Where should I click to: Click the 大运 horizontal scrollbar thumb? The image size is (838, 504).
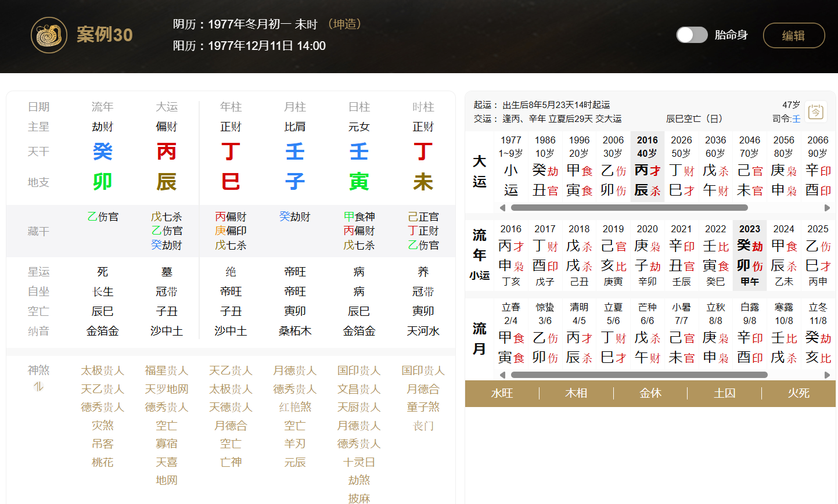(x=629, y=207)
